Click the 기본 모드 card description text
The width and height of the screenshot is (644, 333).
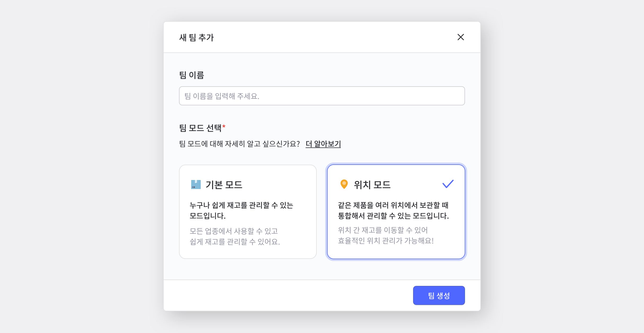point(242,210)
